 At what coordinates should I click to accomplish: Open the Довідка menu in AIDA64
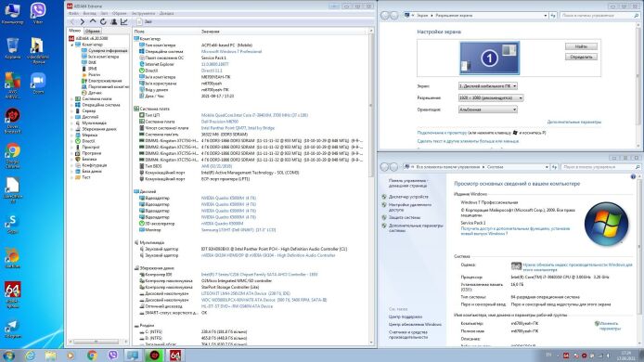pos(166,14)
